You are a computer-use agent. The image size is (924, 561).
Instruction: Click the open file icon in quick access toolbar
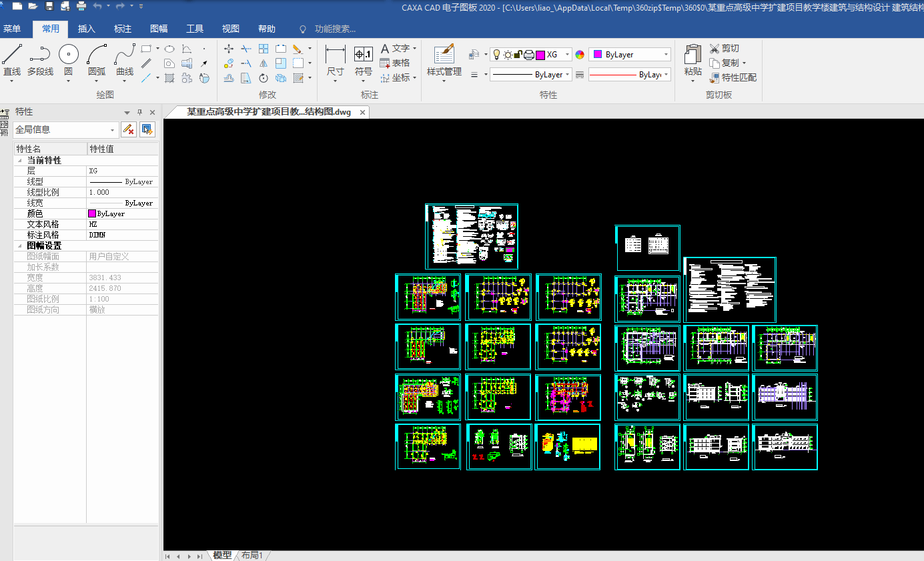(33, 6)
